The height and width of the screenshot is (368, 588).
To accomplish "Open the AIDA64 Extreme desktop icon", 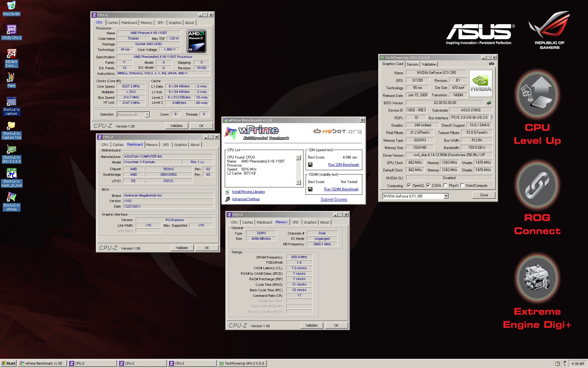I will (x=11, y=54).
